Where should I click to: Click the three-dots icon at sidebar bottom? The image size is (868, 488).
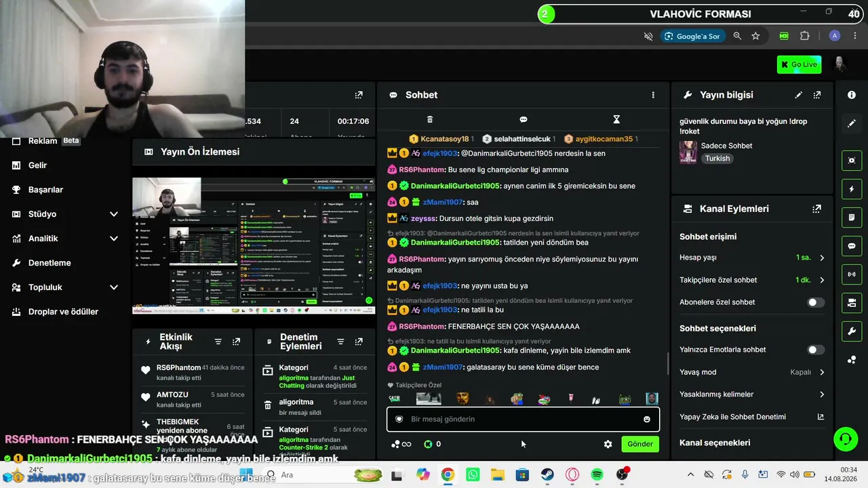tap(852, 359)
